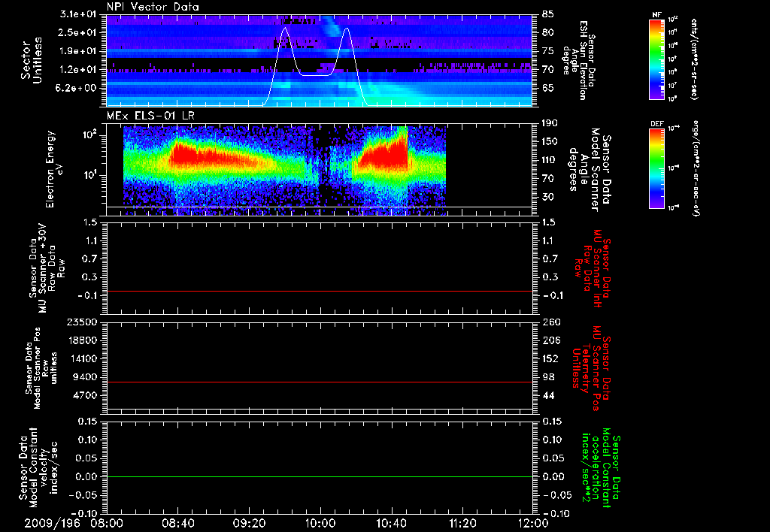This screenshot has height=532, width=770.
Task: Click the green constant velocity trace line
Action: (319, 476)
